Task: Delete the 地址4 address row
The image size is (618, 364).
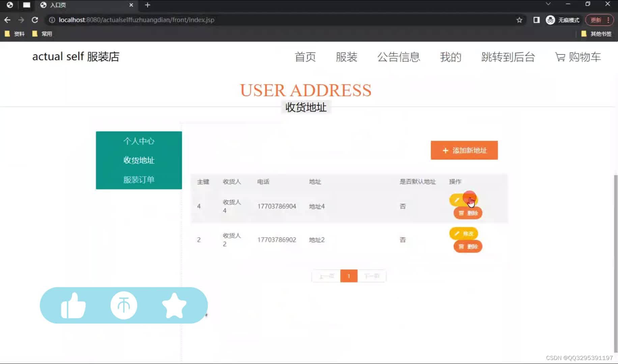Action: 468,213
